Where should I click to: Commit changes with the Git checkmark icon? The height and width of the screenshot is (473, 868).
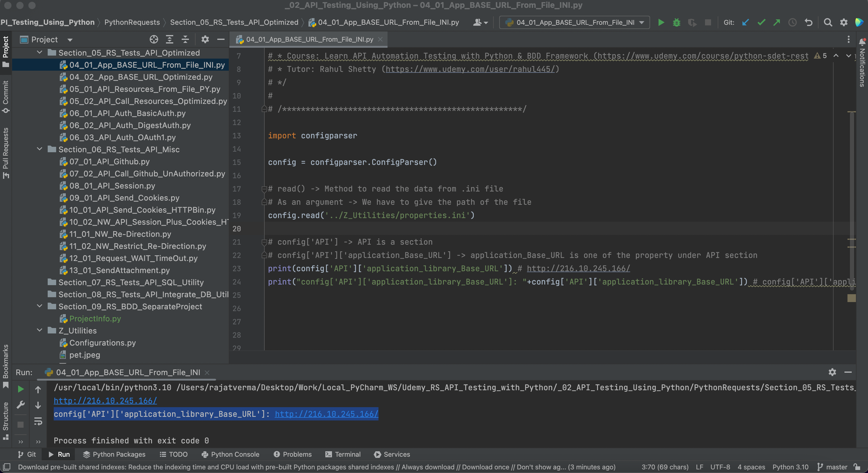click(x=761, y=22)
